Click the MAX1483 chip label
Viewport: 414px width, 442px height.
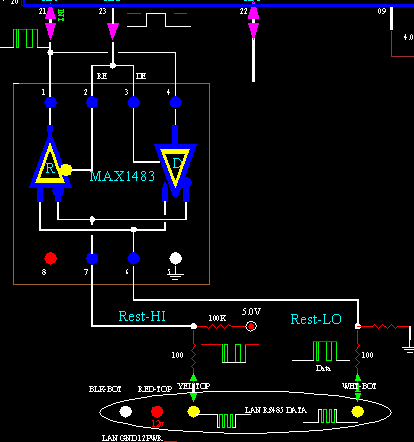click(122, 176)
